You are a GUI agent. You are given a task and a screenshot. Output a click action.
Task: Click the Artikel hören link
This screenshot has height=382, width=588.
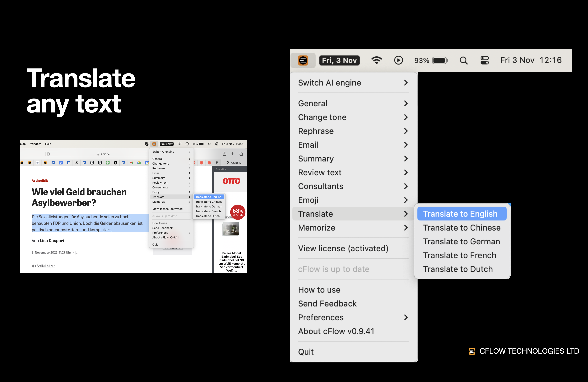tap(46, 266)
